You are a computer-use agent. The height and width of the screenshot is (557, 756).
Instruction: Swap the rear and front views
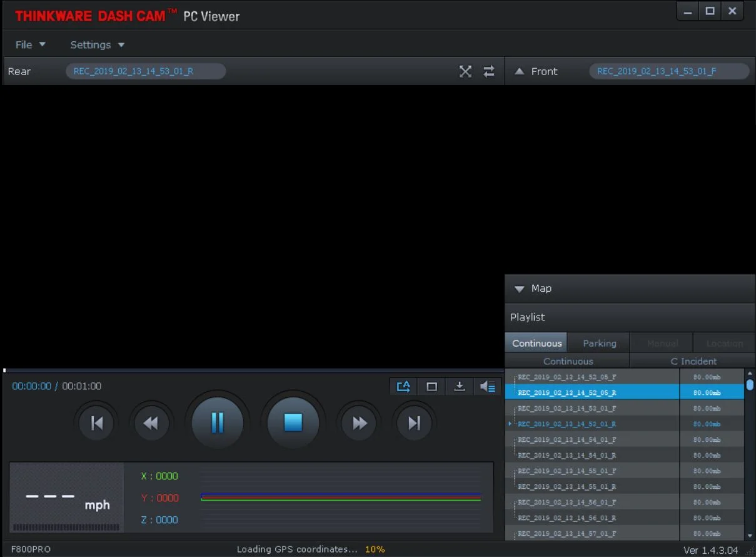pyautogui.click(x=489, y=71)
